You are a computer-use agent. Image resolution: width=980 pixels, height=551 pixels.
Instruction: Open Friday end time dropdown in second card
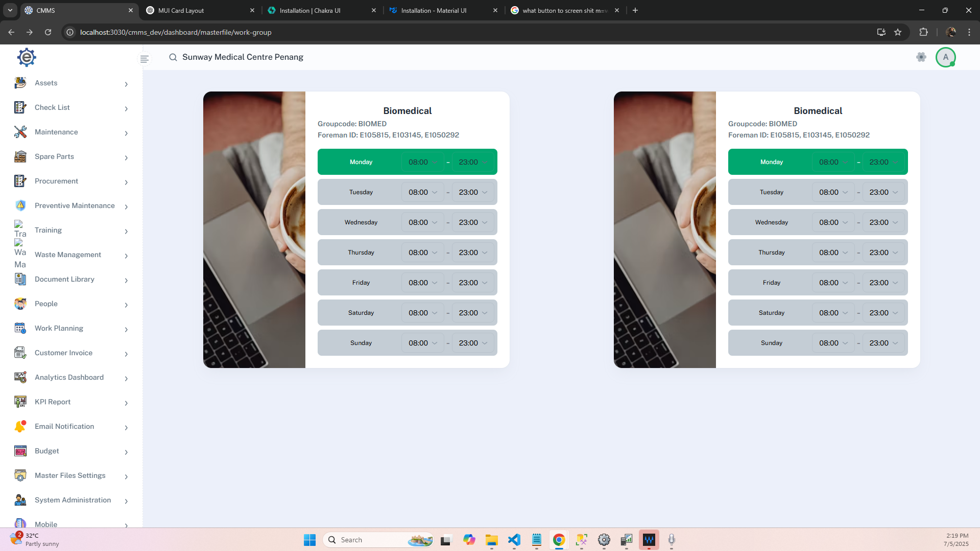[883, 283]
